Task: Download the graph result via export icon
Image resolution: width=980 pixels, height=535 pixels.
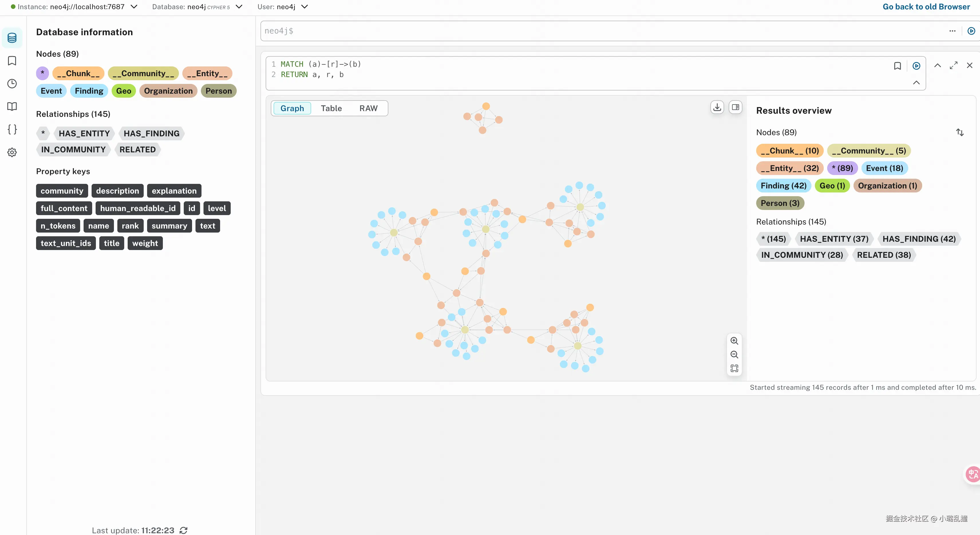Action: pyautogui.click(x=717, y=107)
